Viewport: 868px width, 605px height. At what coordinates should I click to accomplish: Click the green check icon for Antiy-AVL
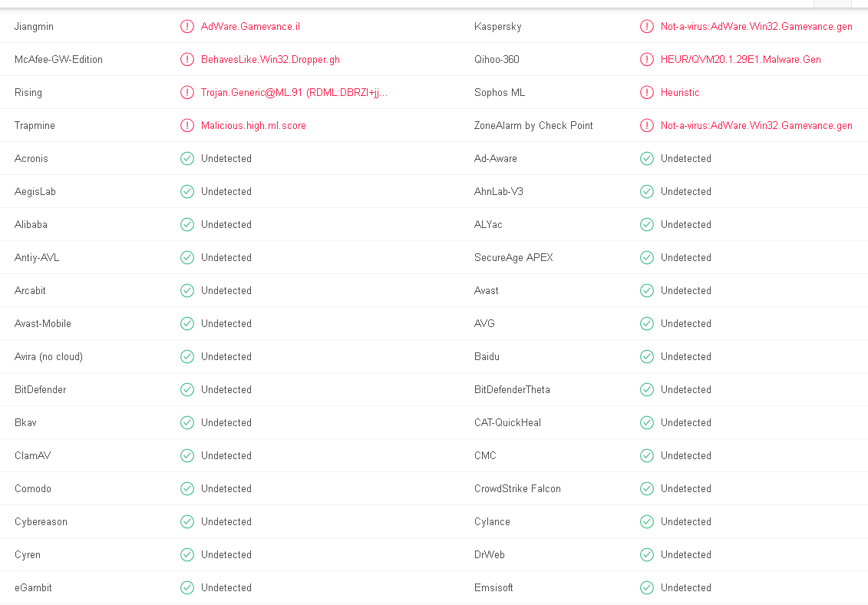coord(187,257)
